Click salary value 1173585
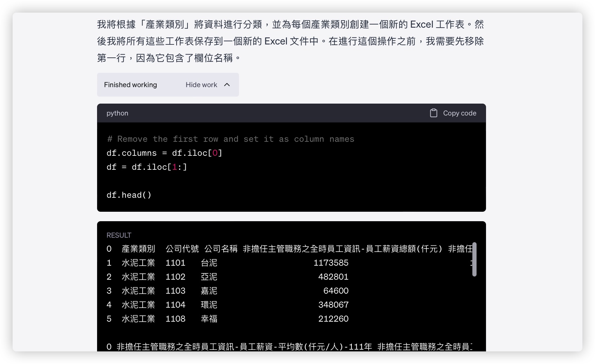 [x=331, y=263]
